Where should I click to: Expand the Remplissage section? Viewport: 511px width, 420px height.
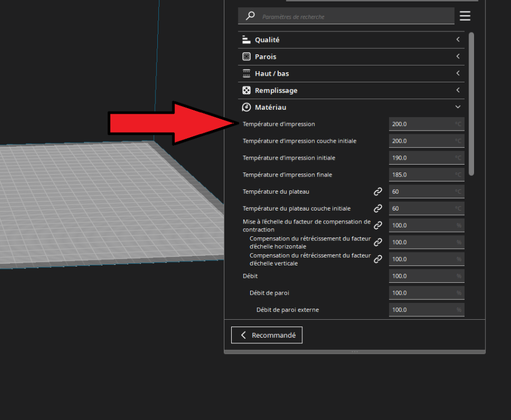pos(351,90)
